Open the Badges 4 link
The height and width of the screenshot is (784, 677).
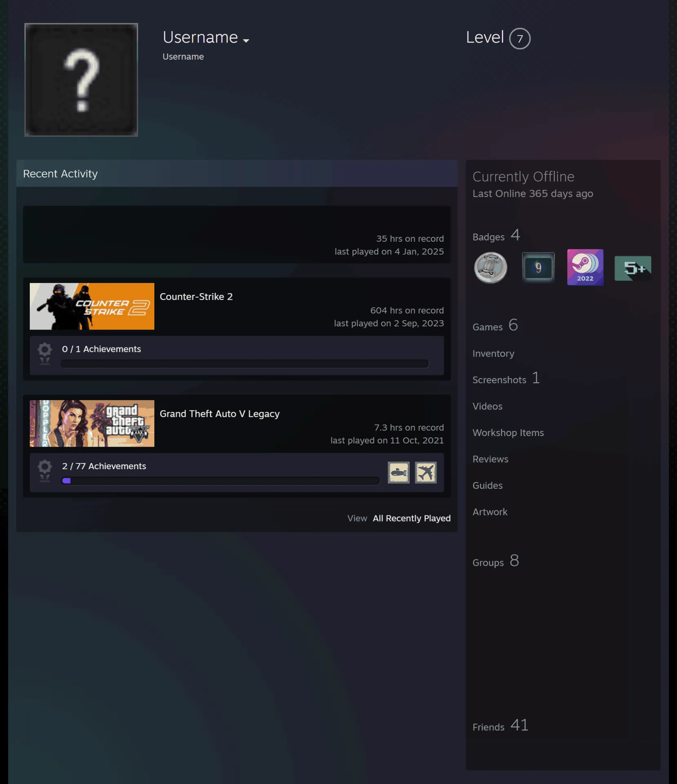(x=496, y=236)
